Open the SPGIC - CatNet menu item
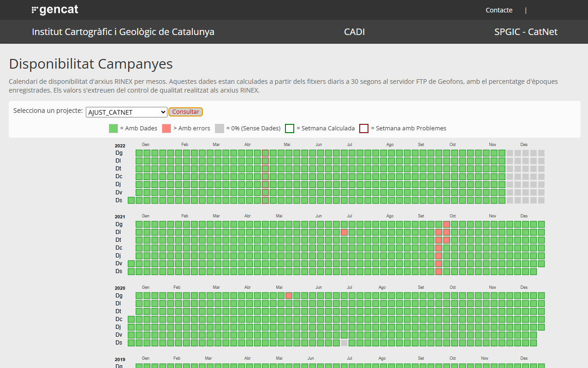Screen dimensions: 588x368 (x=526, y=32)
